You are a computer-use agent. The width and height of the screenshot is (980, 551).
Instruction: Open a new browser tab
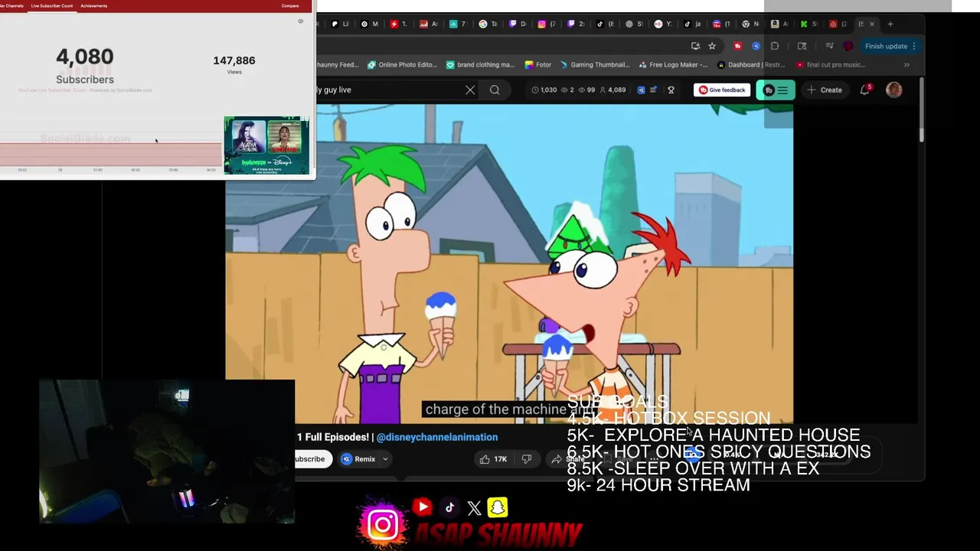[x=890, y=24]
